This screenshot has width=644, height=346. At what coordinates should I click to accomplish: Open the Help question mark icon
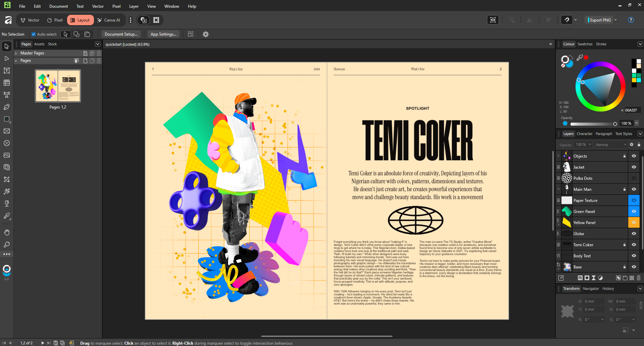tap(631, 20)
